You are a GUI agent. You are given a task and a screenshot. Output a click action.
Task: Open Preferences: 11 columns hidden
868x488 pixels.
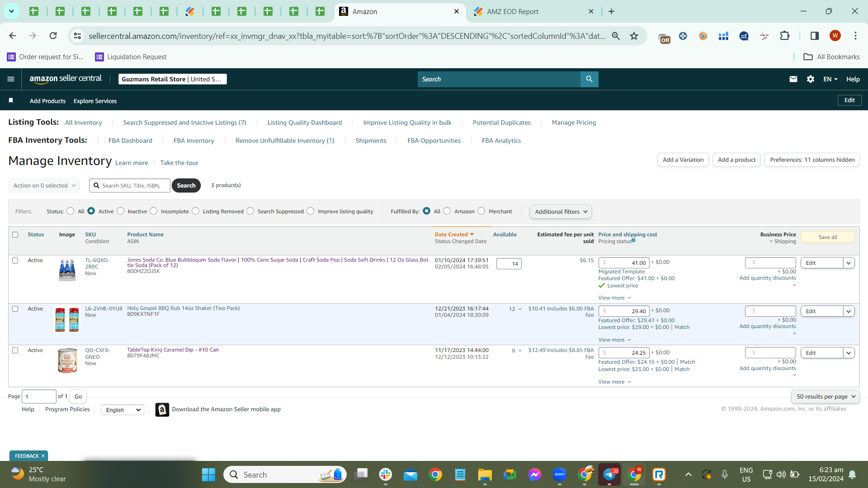click(812, 160)
